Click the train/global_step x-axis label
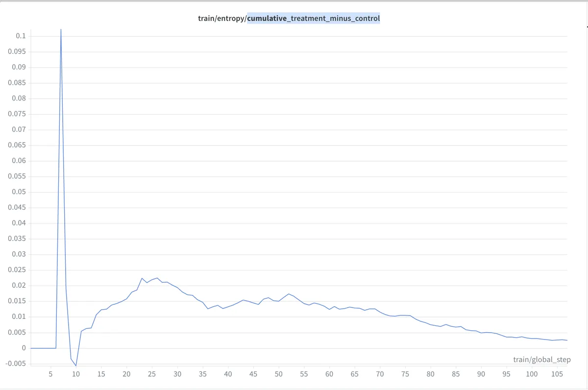 pyautogui.click(x=542, y=360)
